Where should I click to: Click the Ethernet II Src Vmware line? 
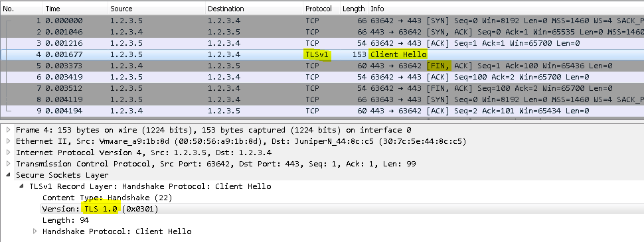[241, 141]
